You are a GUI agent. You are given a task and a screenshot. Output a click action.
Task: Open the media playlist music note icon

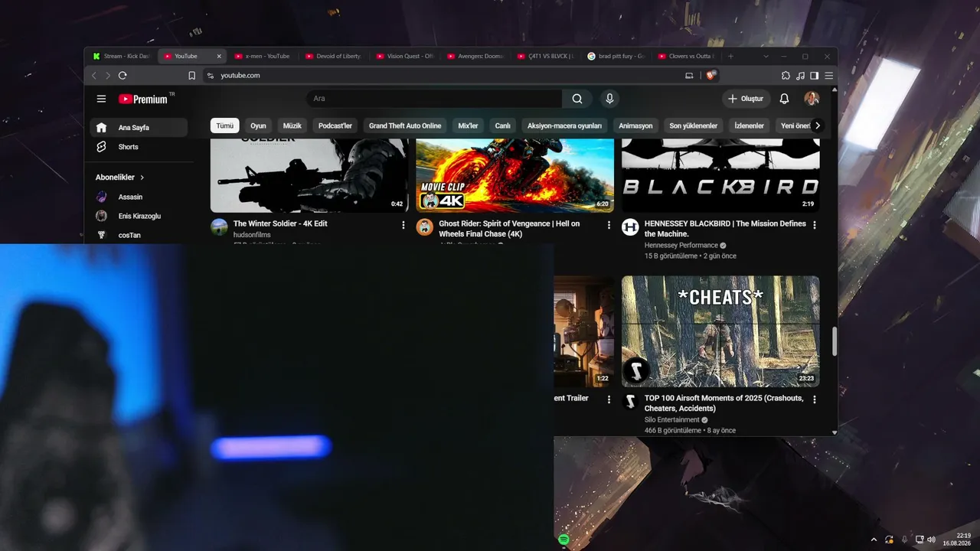(x=800, y=76)
